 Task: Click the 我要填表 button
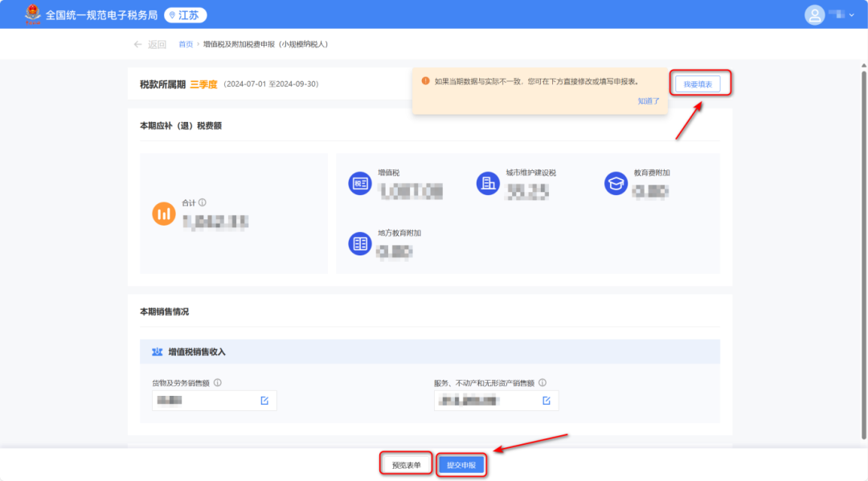699,83
